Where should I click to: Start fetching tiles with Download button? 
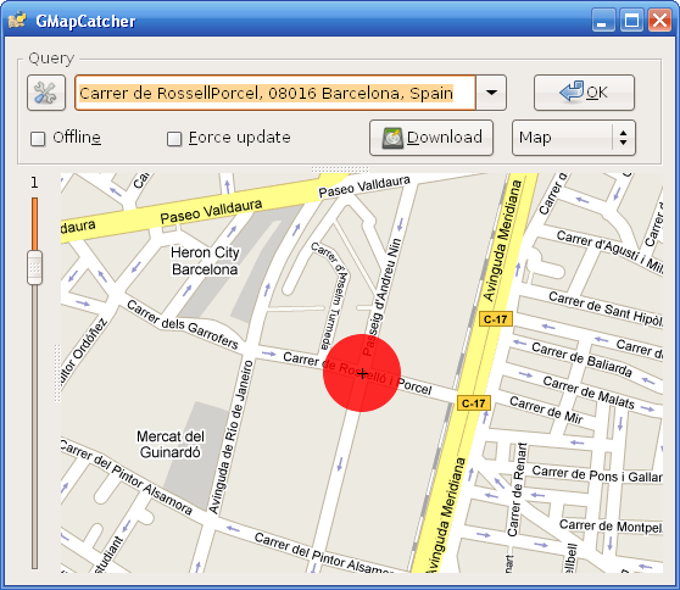pyautogui.click(x=431, y=138)
